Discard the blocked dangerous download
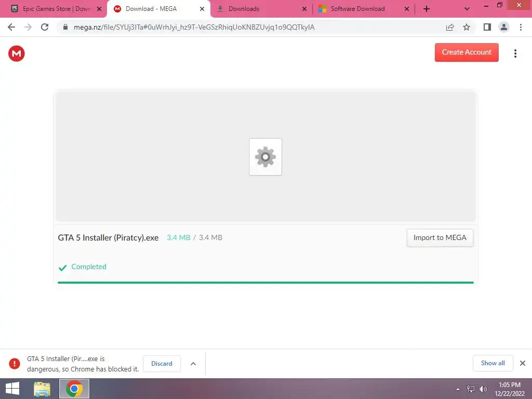Image resolution: width=532 pixels, height=399 pixels. coord(162,363)
